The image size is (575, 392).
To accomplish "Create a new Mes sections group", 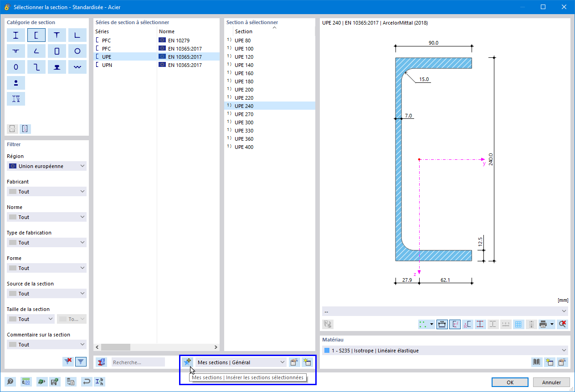I will point(307,362).
